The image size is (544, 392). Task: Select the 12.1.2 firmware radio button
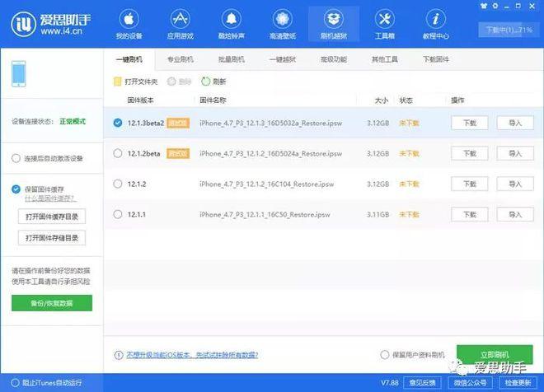(x=118, y=184)
